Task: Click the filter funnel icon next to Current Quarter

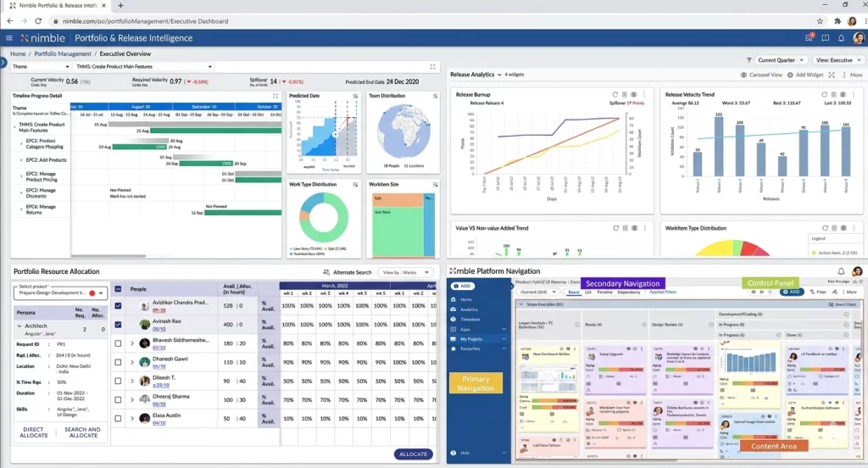Action: tap(749, 60)
